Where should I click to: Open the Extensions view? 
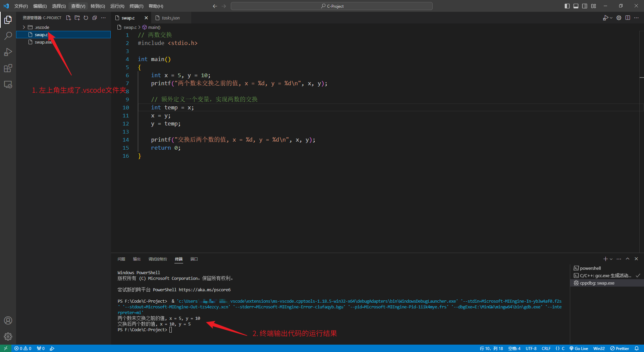(8, 68)
